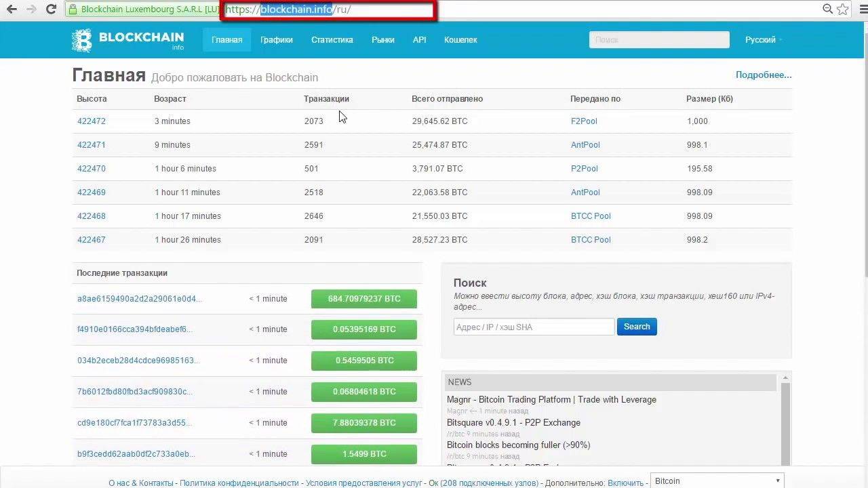Screen dimensions: 868x488
Task: Open Bitcoin blocks becoming fuller news
Action: point(518,445)
